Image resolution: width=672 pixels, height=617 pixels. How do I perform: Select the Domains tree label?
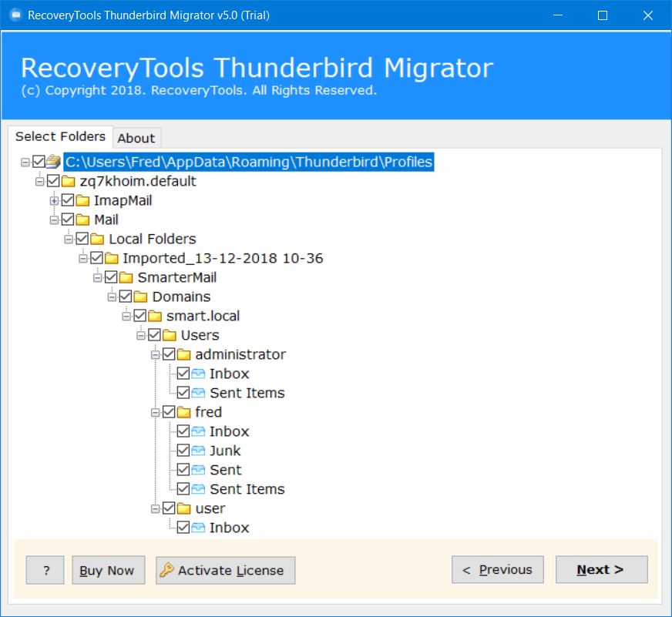(181, 297)
